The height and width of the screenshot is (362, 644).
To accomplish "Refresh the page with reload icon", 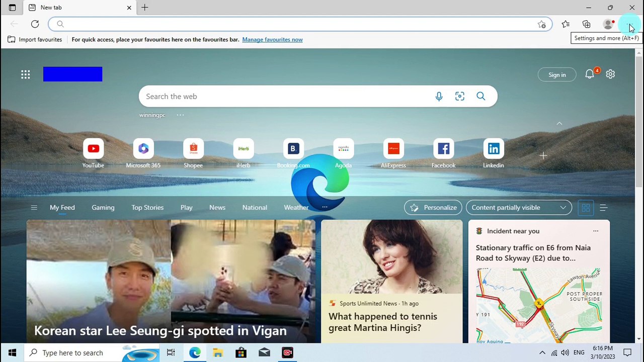I will pos(35,24).
